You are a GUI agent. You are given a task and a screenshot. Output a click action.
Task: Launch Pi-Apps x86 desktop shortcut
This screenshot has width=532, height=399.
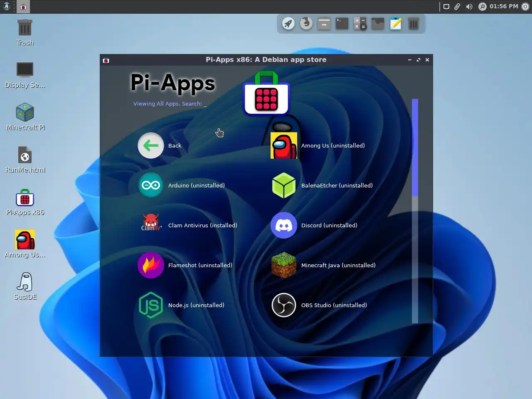(x=25, y=203)
